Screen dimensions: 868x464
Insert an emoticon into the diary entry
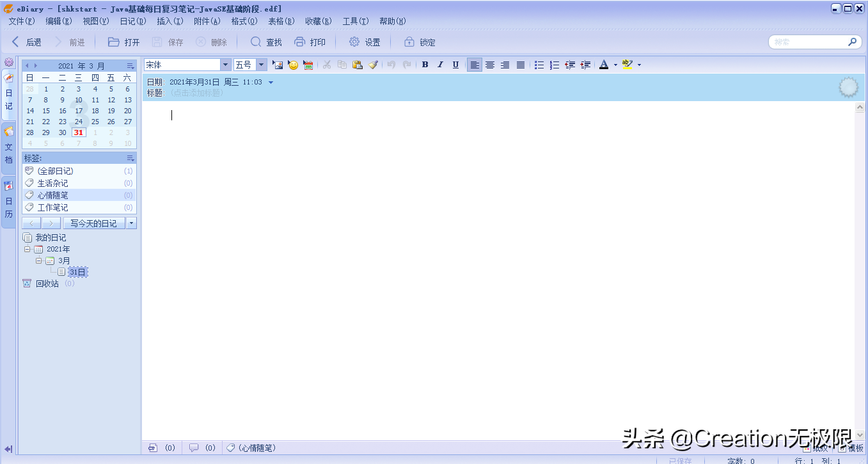[292, 64]
